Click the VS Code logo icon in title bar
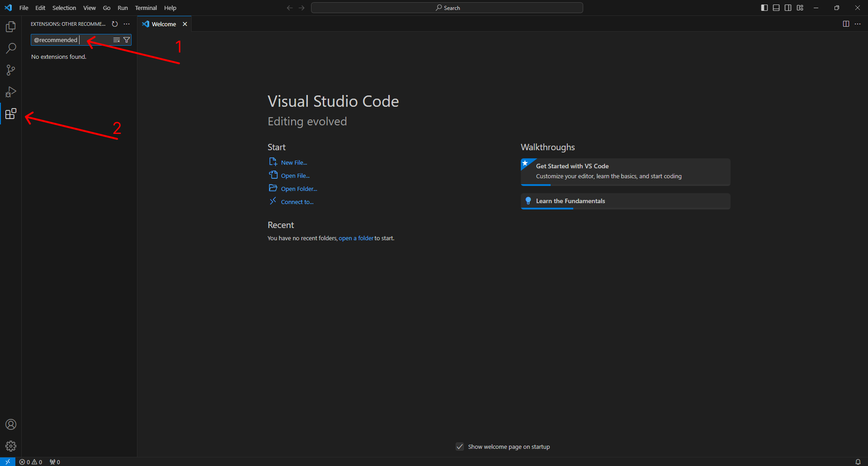Image resolution: width=868 pixels, height=466 pixels. [x=8, y=8]
